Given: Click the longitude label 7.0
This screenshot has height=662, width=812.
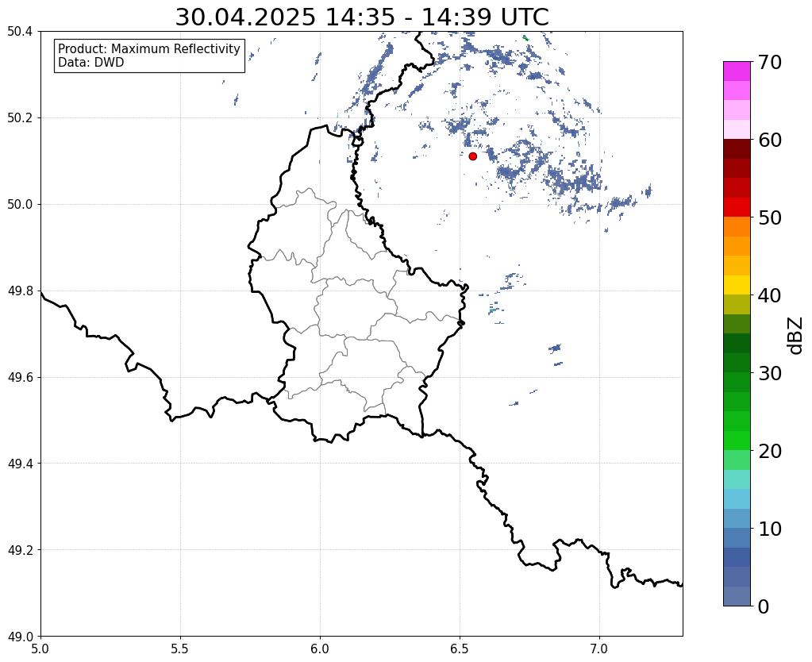Looking at the screenshot, I should tap(599, 649).
